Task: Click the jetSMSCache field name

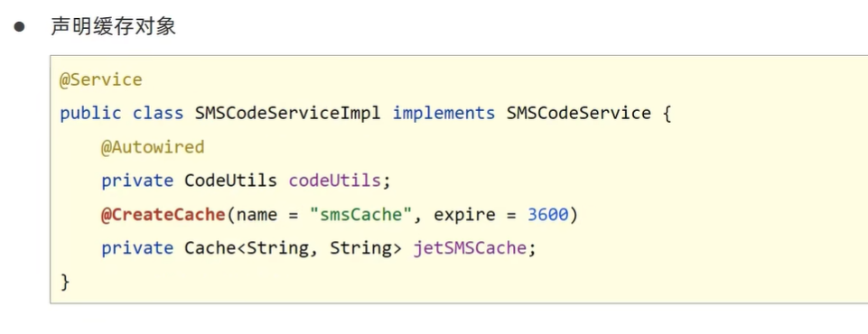Action: coord(470,248)
